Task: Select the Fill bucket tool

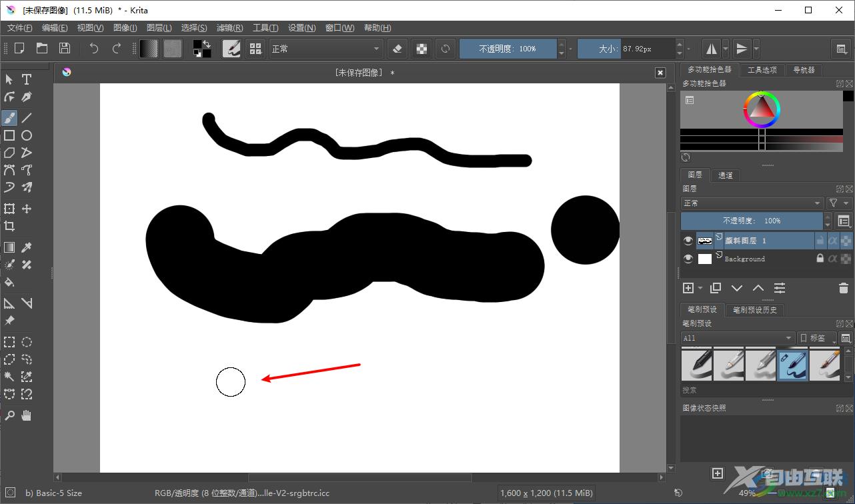Action: (x=9, y=282)
